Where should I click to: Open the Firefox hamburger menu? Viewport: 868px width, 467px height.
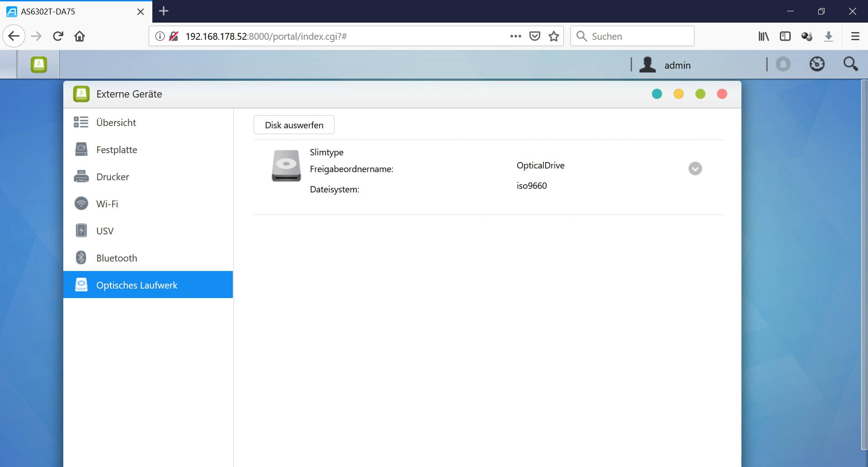pos(855,36)
